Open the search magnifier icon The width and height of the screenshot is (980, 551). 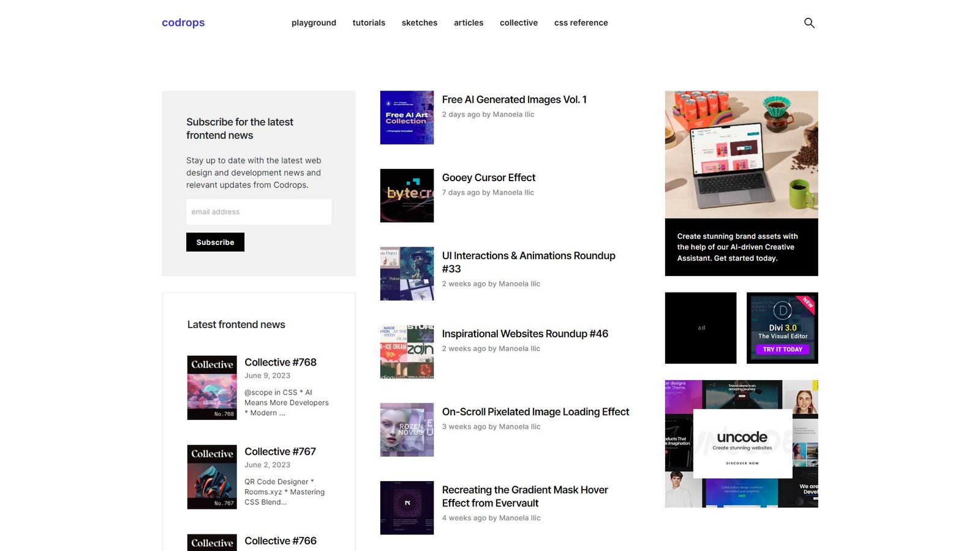(809, 23)
